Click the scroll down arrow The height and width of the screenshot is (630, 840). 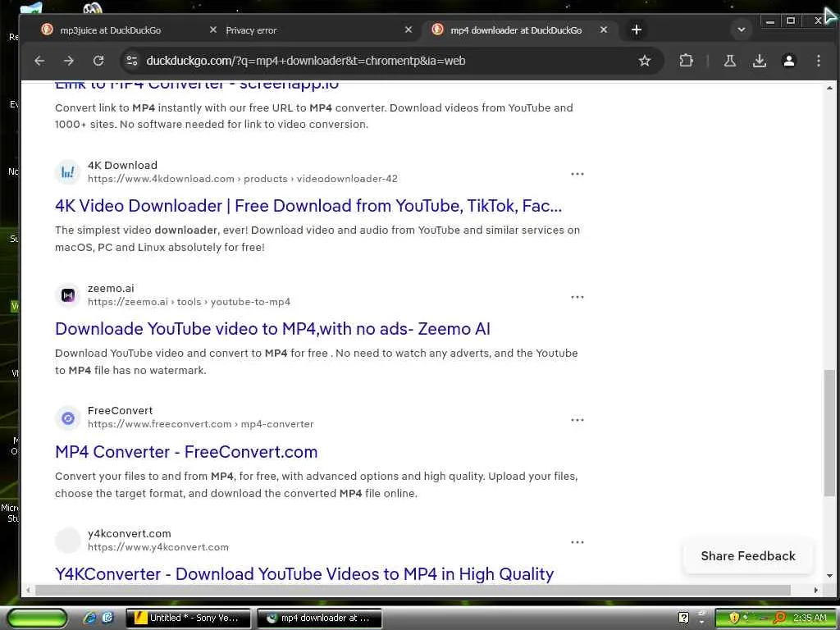tap(829, 576)
